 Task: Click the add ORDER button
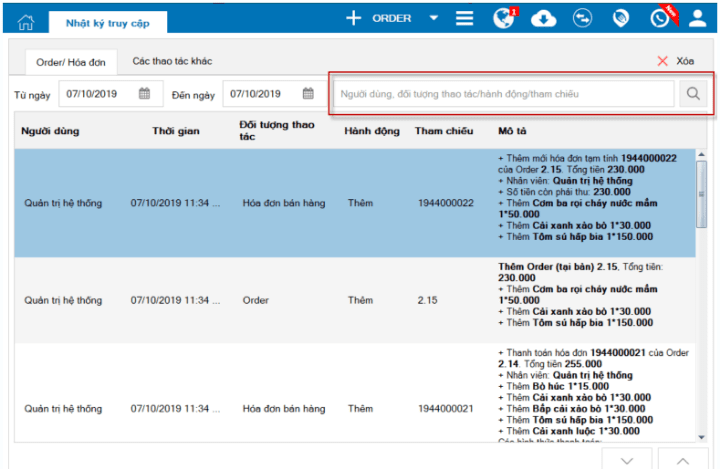tap(378, 18)
